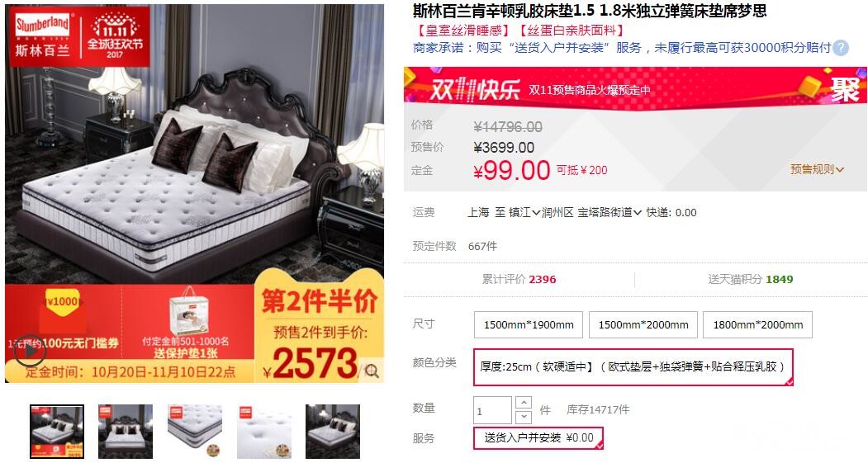Click the magnifier zoom icon on the product image
This screenshot has height=463, width=868.
click(372, 371)
